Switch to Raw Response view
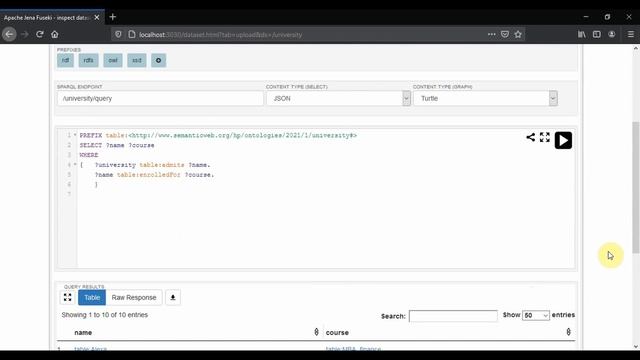640x360 pixels. (134, 298)
